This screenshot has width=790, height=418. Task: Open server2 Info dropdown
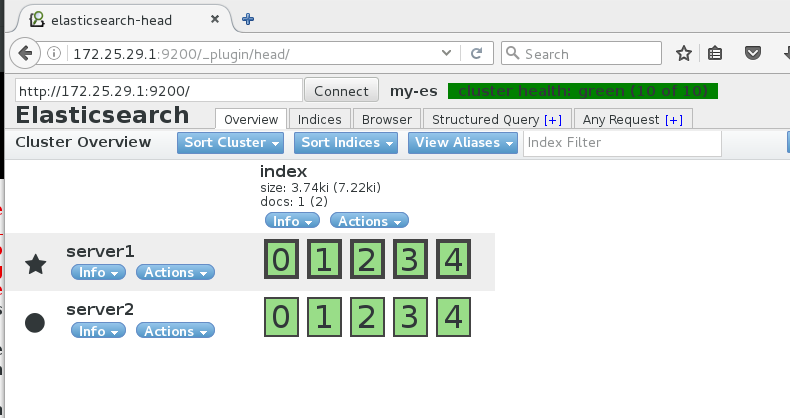click(98, 331)
